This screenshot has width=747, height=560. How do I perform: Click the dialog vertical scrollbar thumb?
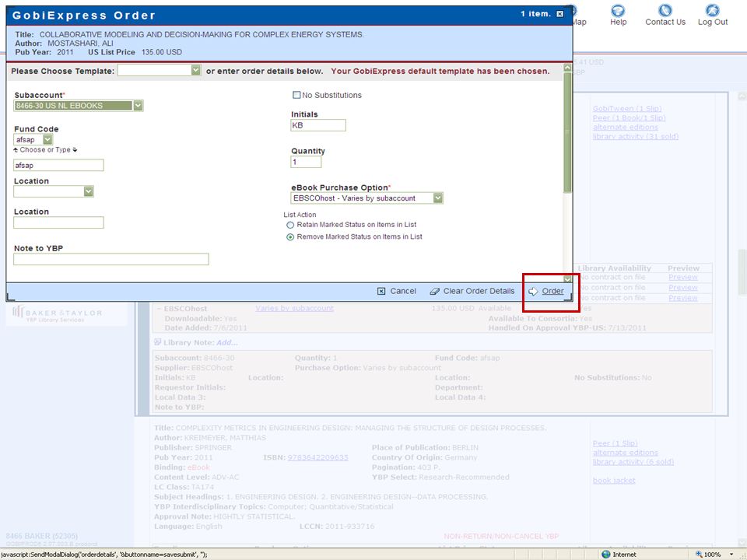coord(567,132)
